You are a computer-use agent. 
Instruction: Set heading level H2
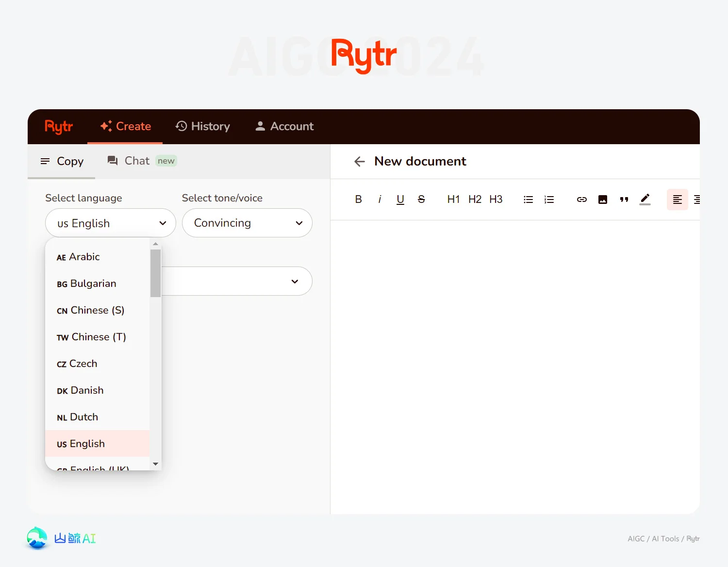tap(475, 200)
